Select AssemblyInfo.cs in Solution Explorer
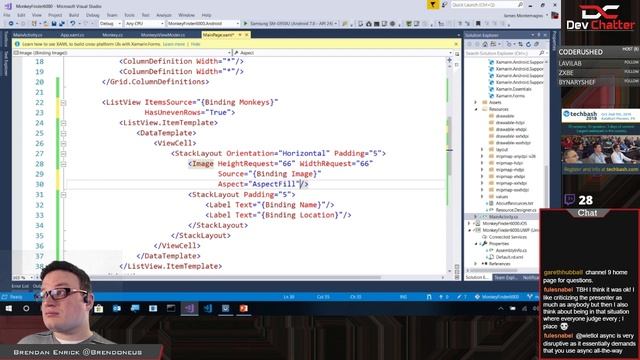 pyautogui.click(x=511, y=250)
